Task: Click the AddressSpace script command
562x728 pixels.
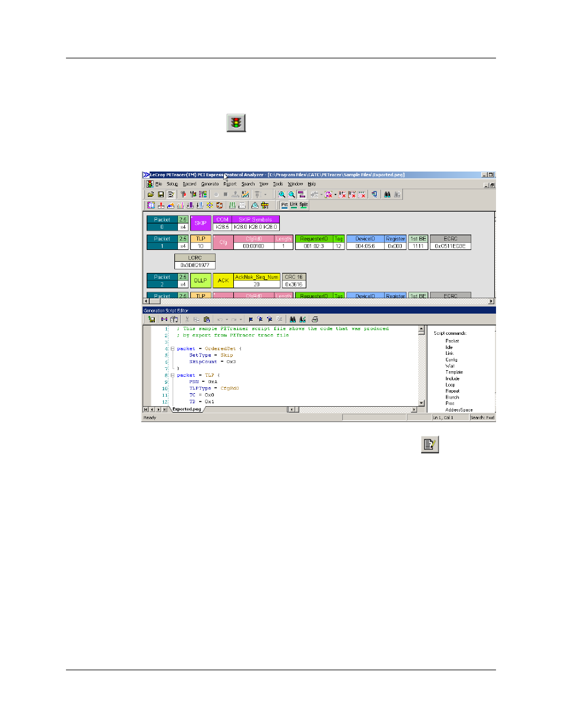Action: [459, 410]
